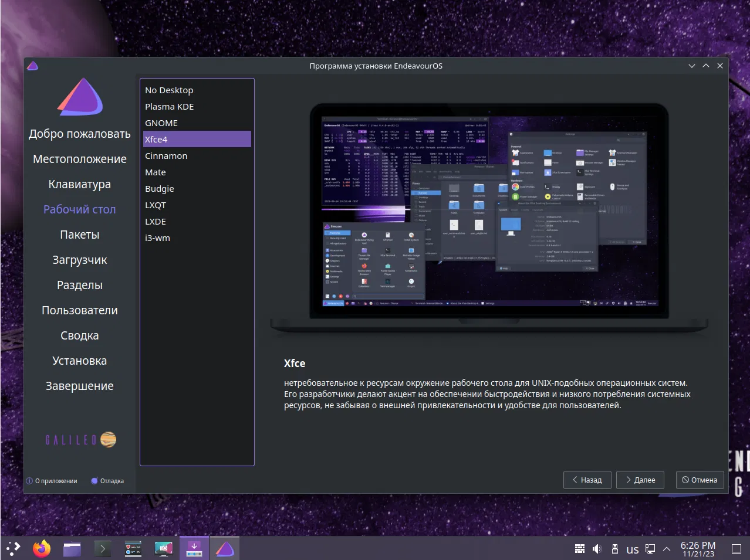Choose the Cinnamon desktop environment
This screenshot has width=750, height=560.
(x=166, y=156)
